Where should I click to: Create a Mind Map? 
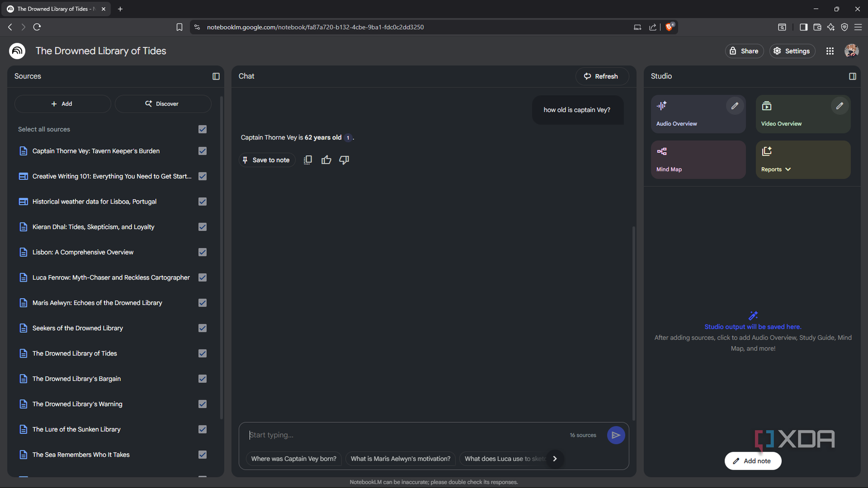pos(698,159)
